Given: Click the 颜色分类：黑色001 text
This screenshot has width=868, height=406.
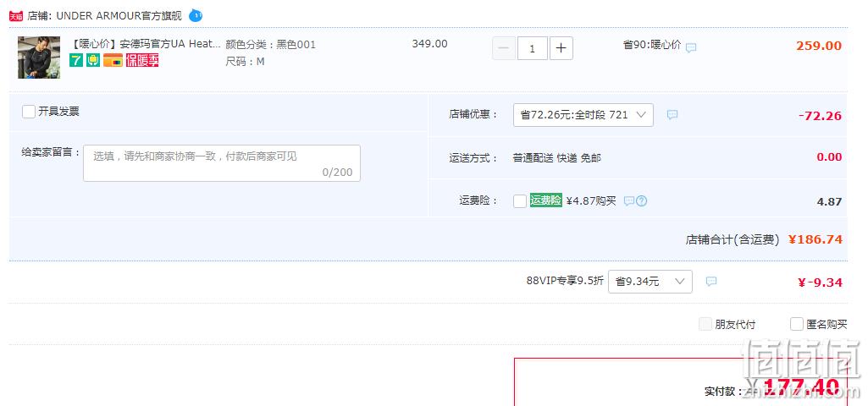Looking at the screenshot, I should tap(271, 44).
